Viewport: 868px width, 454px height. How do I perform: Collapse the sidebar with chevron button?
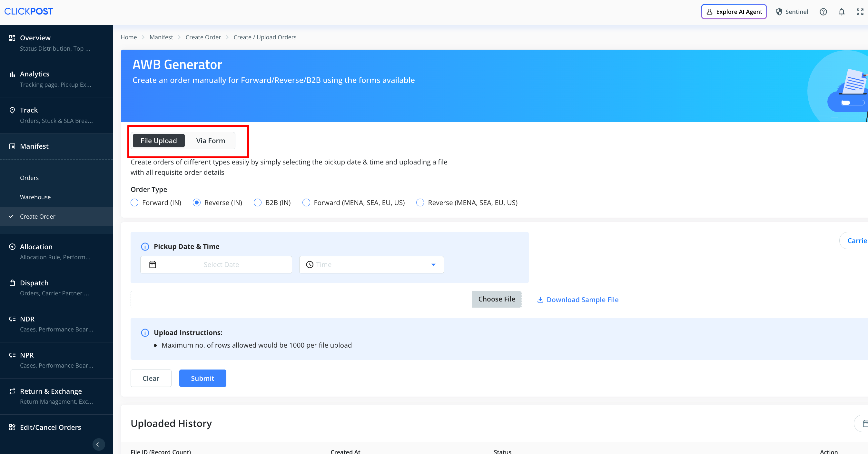(98, 444)
